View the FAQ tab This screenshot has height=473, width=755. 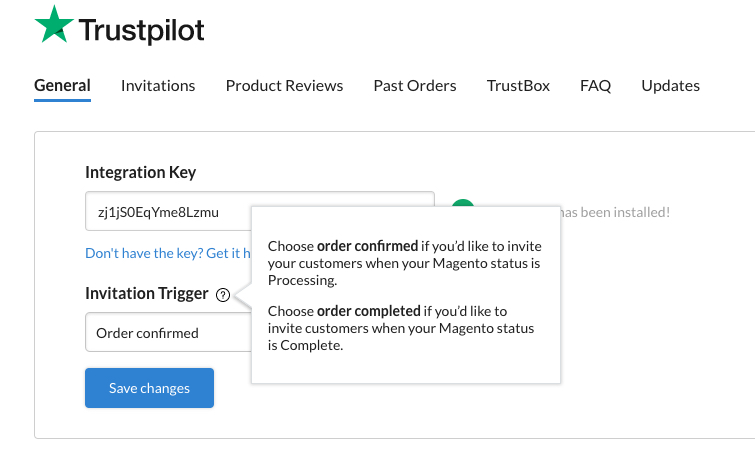[596, 86]
